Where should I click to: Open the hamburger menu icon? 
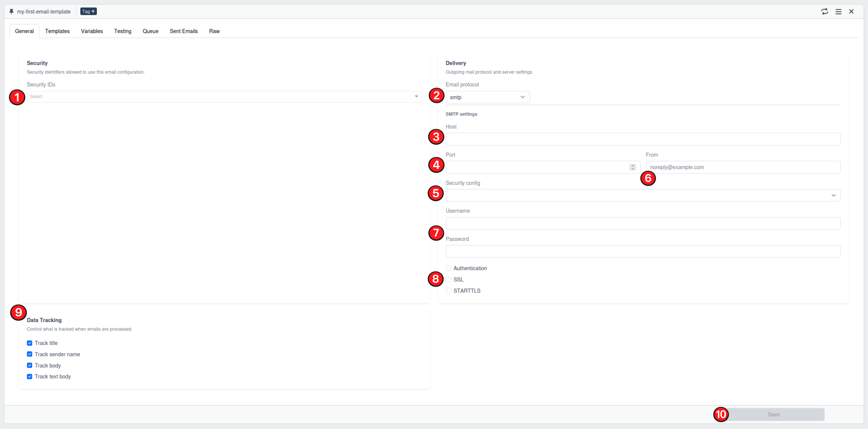tap(838, 11)
